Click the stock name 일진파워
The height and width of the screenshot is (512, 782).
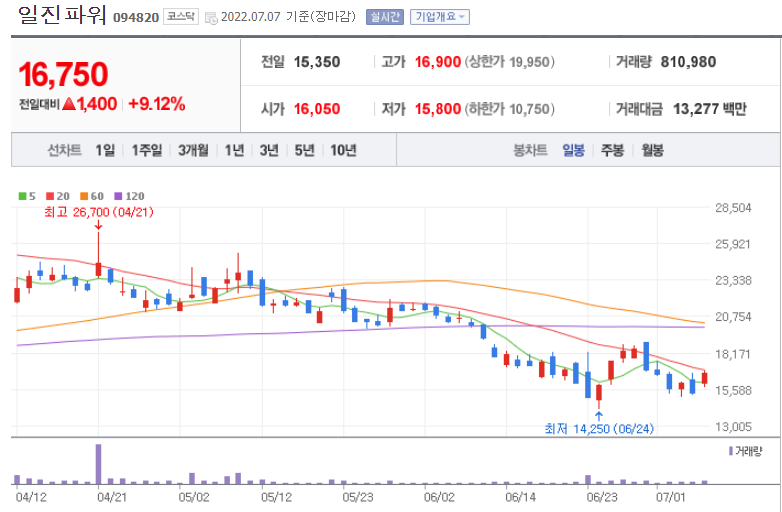coord(62,15)
